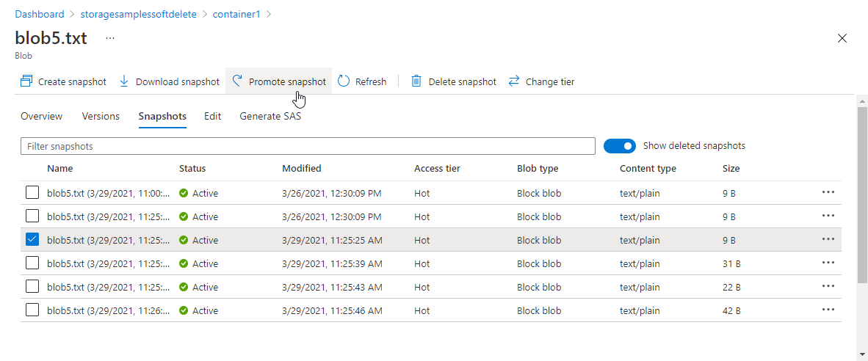The width and height of the screenshot is (868, 361).
Task: Click the Filter snapshots input field
Action: tap(308, 146)
